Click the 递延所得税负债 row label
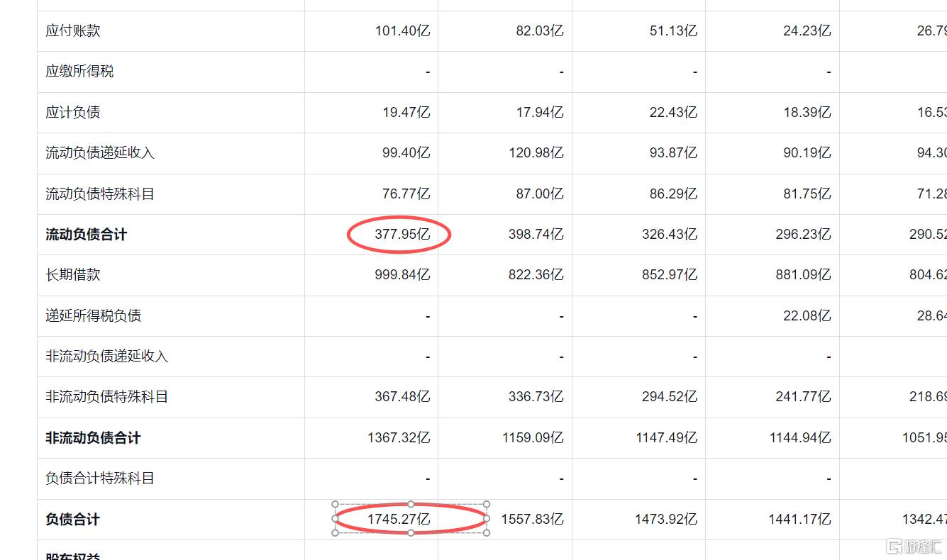The width and height of the screenshot is (947, 560). click(93, 315)
